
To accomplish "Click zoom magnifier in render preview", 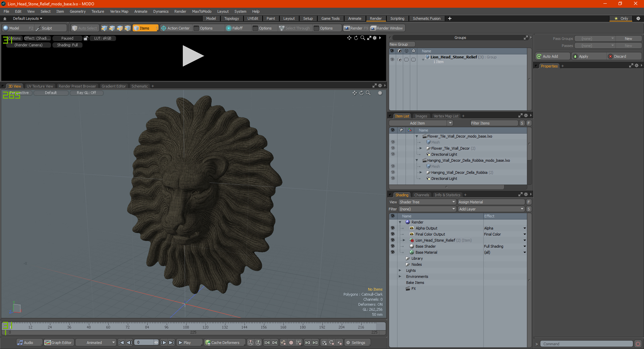I will point(363,38).
